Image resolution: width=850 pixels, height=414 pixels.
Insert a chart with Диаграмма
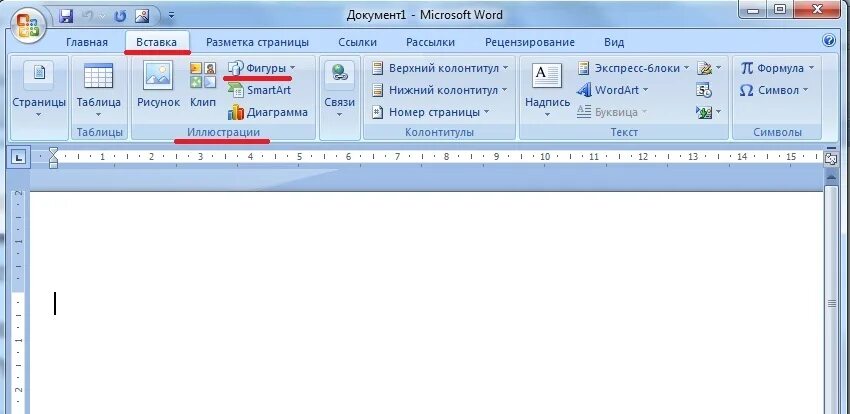pos(268,113)
